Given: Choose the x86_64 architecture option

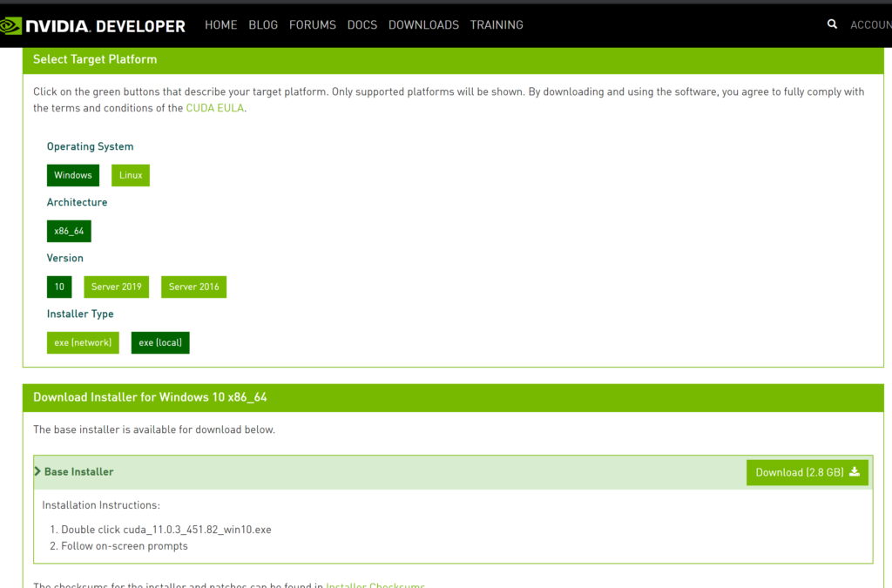Looking at the screenshot, I should pos(68,231).
